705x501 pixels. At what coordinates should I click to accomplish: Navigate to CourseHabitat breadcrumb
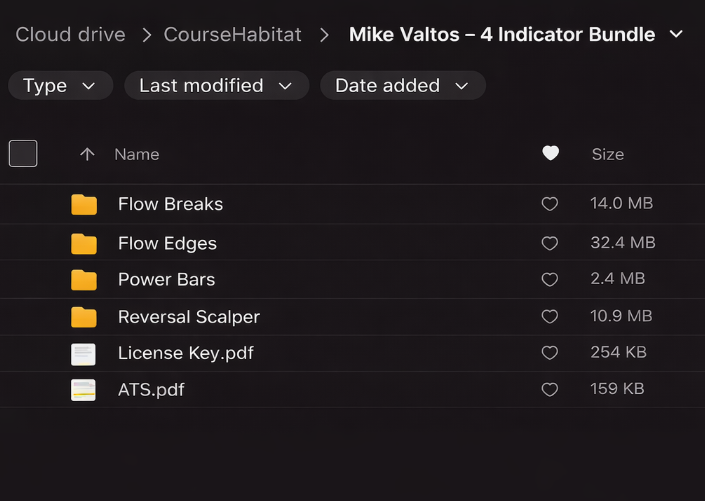pyautogui.click(x=232, y=35)
